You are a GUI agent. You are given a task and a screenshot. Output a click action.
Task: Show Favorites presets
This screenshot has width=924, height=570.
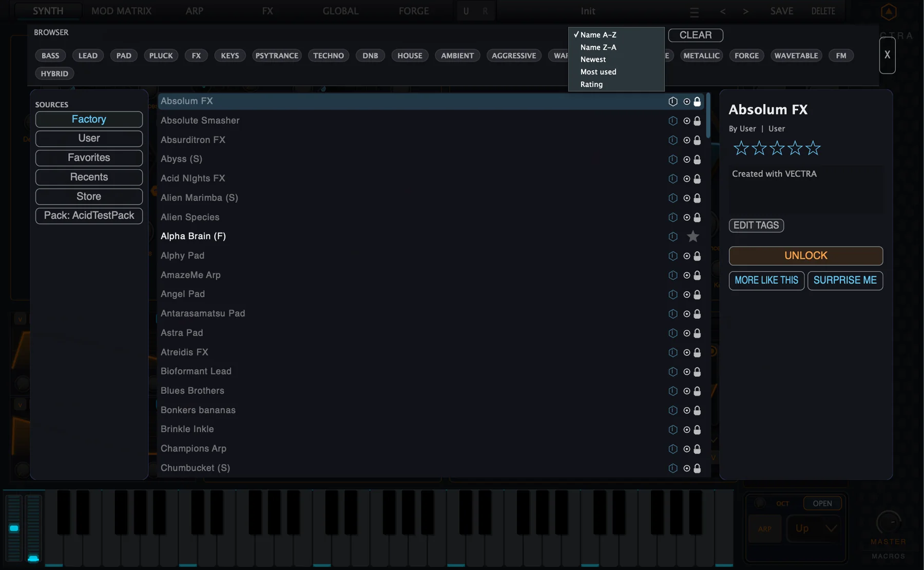click(89, 158)
